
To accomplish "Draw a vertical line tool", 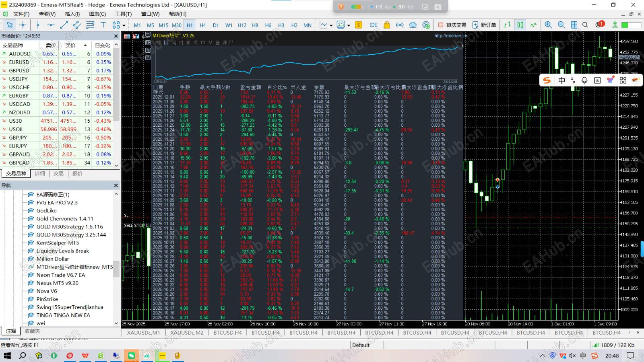I will [38, 25].
